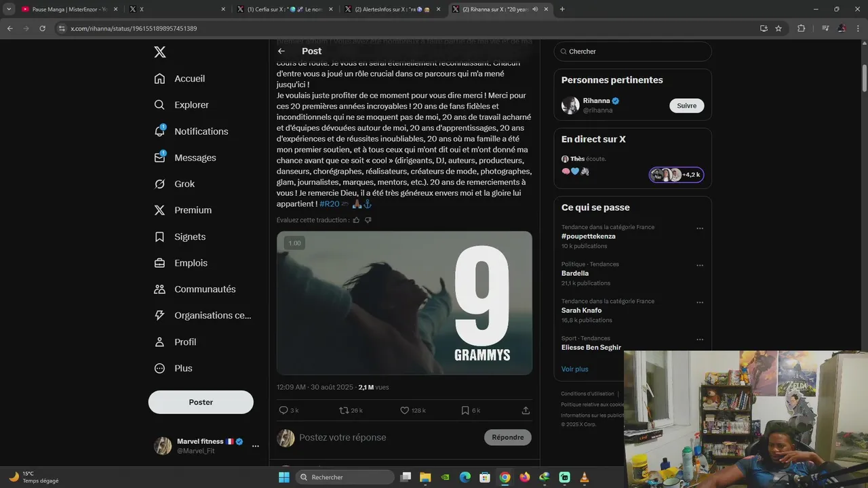Open the Windows Start menu
The height and width of the screenshot is (488, 868).
point(284,477)
